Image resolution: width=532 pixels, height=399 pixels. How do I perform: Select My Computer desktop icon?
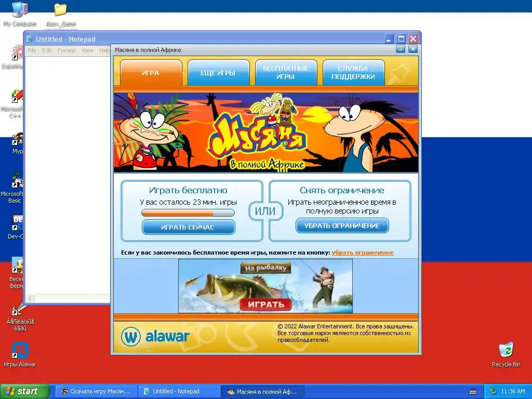pos(20,14)
